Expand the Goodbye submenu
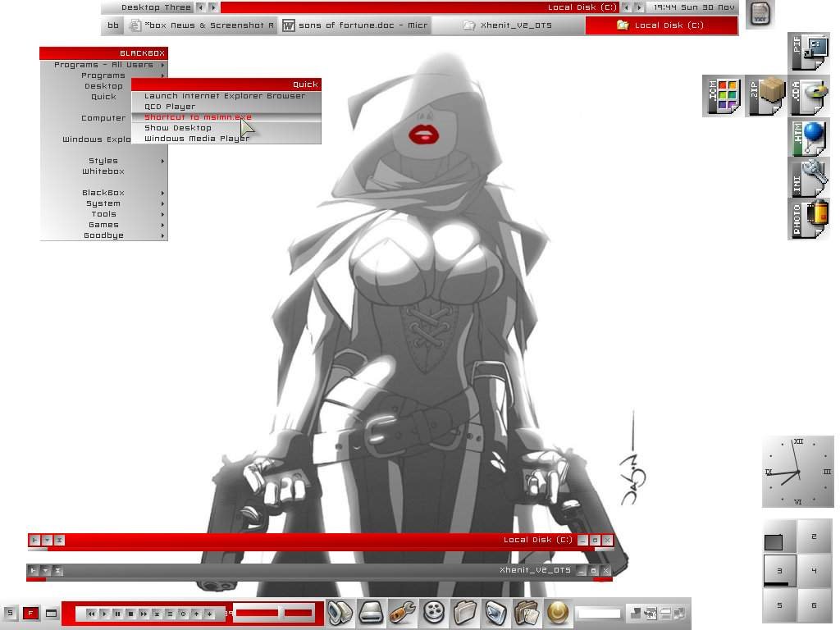 point(104,235)
